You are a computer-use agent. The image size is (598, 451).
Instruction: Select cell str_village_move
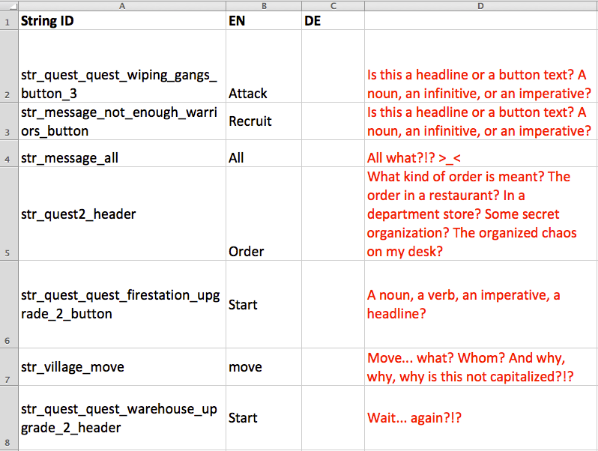point(122,367)
